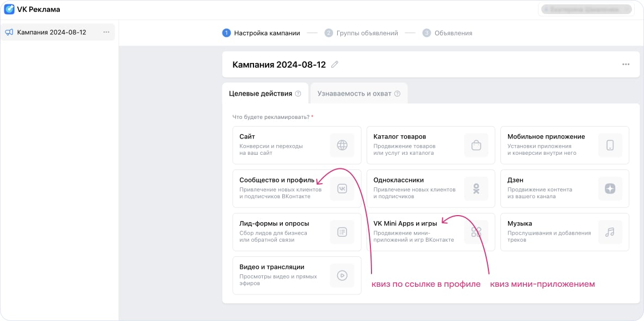Click the phone icon on Мобильное приложение
This screenshot has width=644, height=321.
(610, 145)
